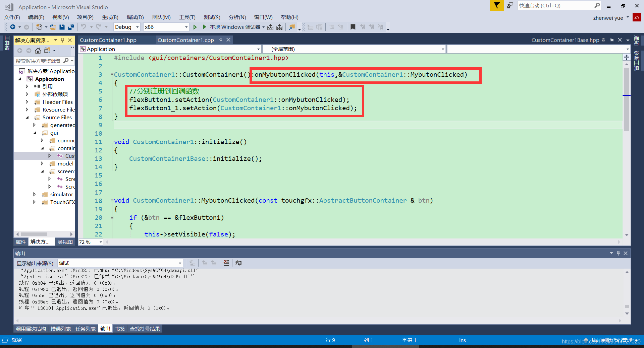The height and width of the screenshot is (348, 644).
Task: Pin the Output panel
Action: [618, 253]
